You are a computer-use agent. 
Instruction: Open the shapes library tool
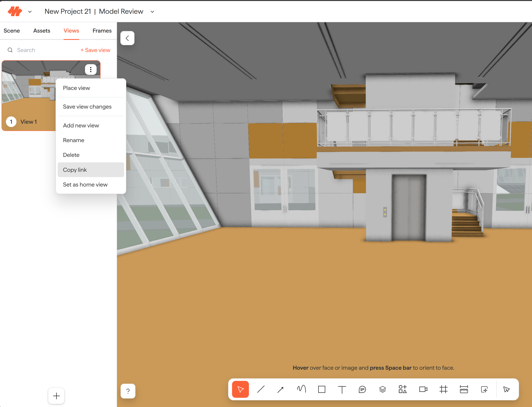click(403, 389)
